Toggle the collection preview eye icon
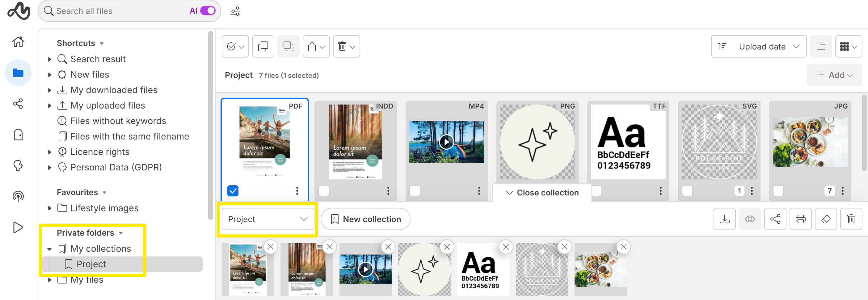This screenshot has height=300, width=868. coord(750,219)
